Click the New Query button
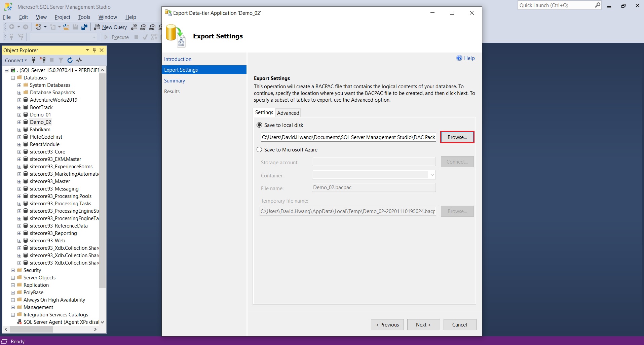 pos(110,27)
